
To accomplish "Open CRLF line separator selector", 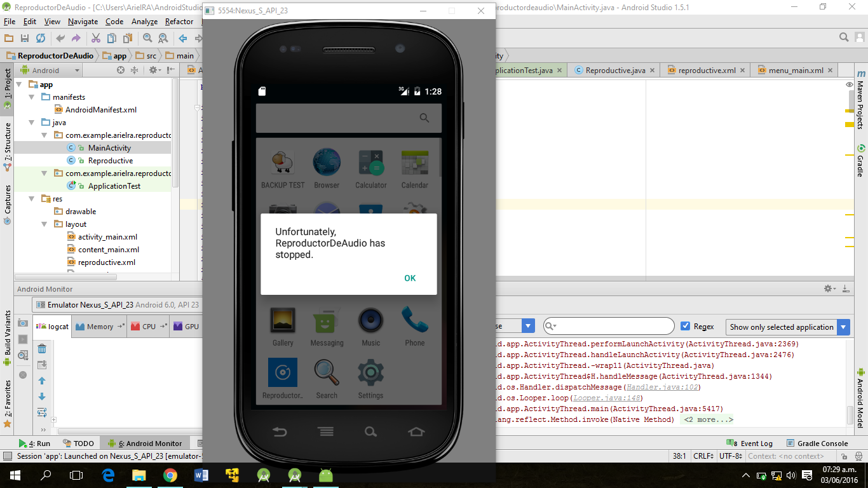I will pos(703,456).
